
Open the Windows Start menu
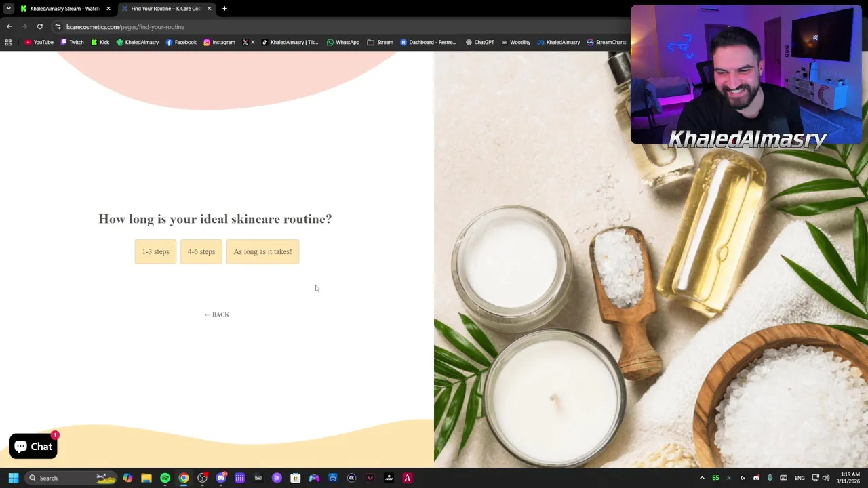14,478
